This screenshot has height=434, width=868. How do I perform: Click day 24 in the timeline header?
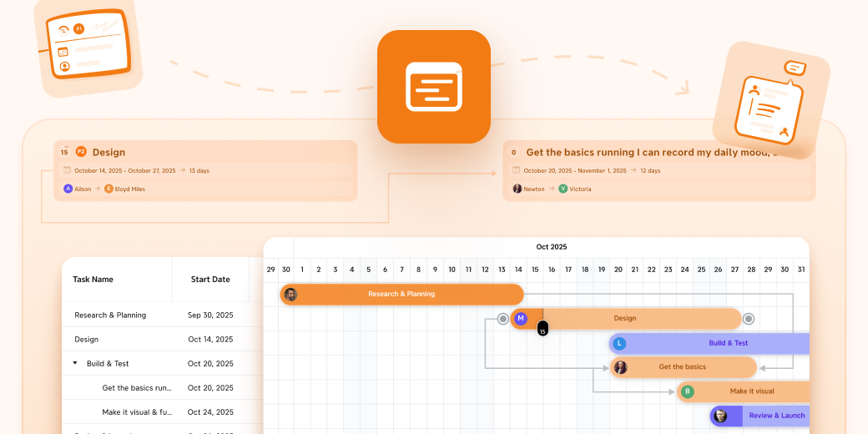pos(684,270)
